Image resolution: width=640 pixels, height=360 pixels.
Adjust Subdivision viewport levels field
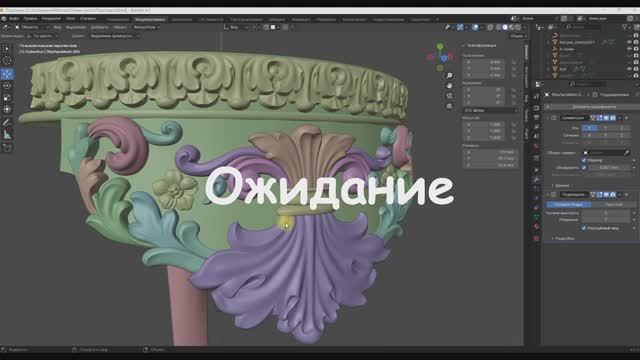click(606, 213)
